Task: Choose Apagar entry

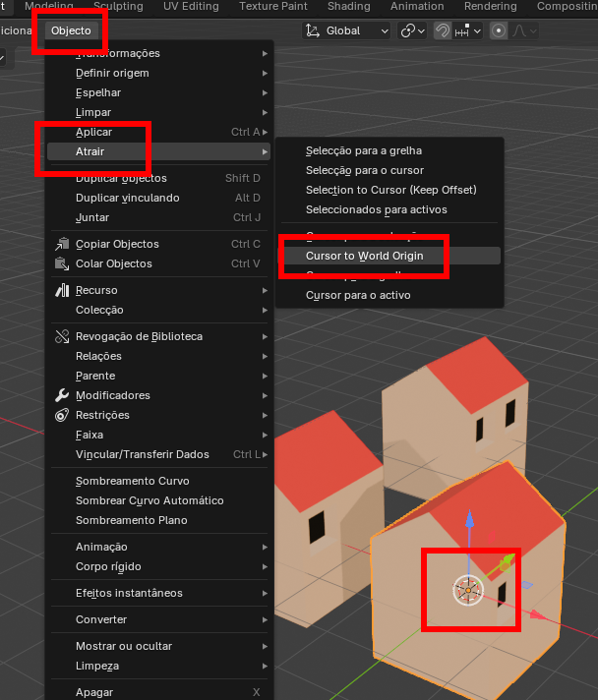Action: tap(158, 692)
